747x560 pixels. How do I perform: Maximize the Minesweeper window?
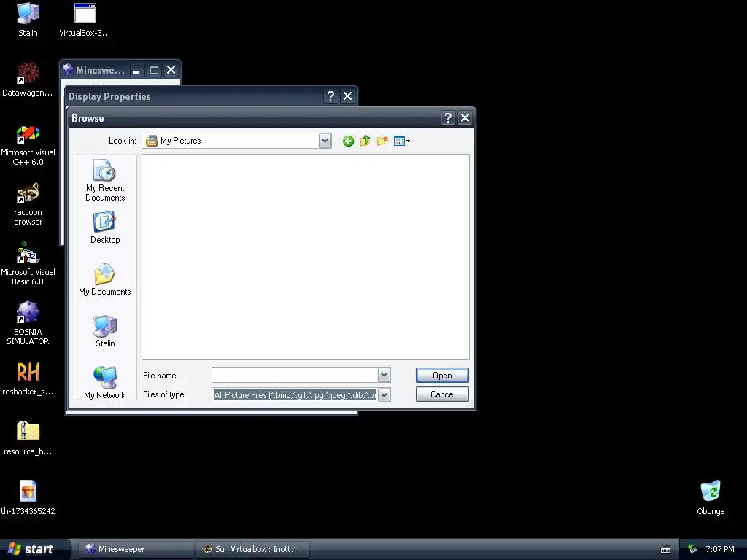[x=154, y=71]
